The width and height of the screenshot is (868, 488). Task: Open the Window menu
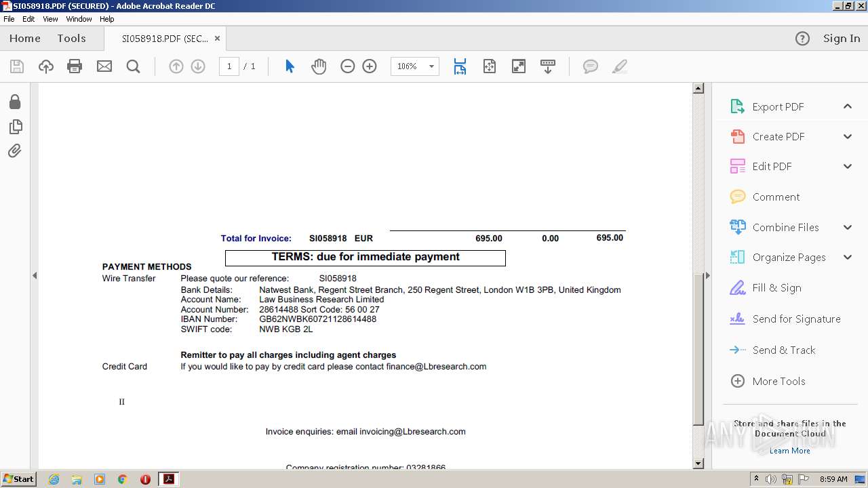[x=79, y=19]
